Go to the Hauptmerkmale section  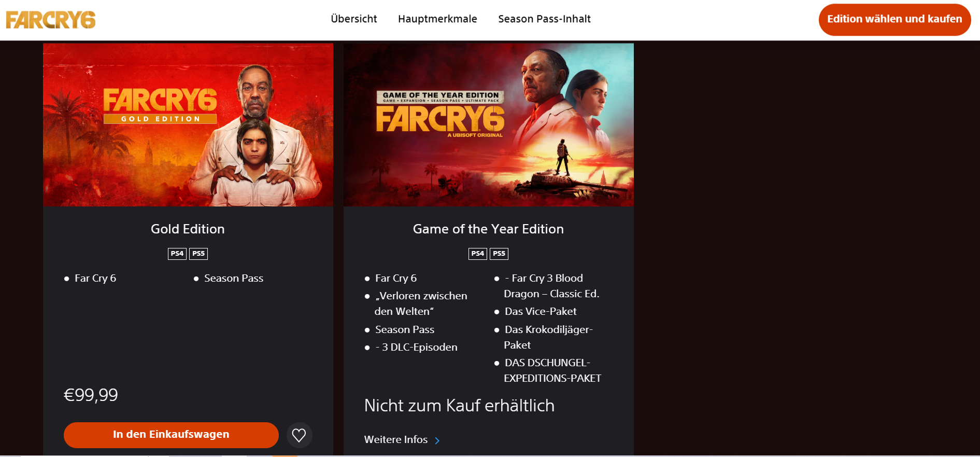pyautogui.click(x=437, y=19)
